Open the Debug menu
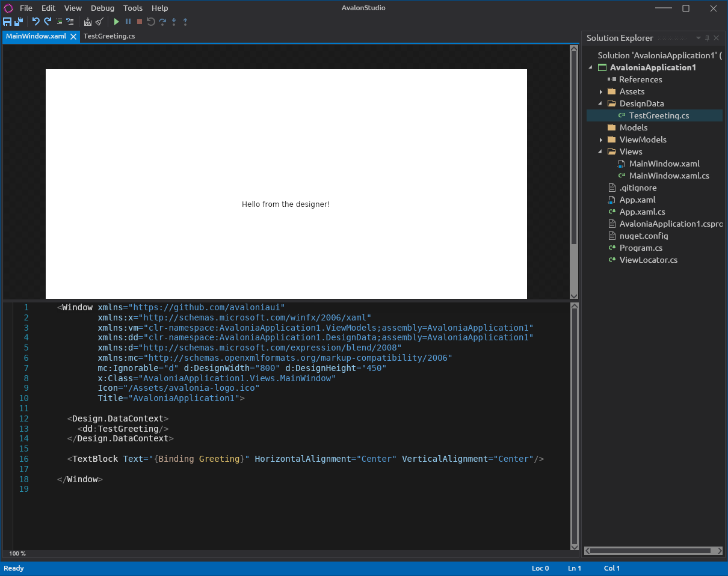This screenshot has height=576, width=728. [102, 8]
